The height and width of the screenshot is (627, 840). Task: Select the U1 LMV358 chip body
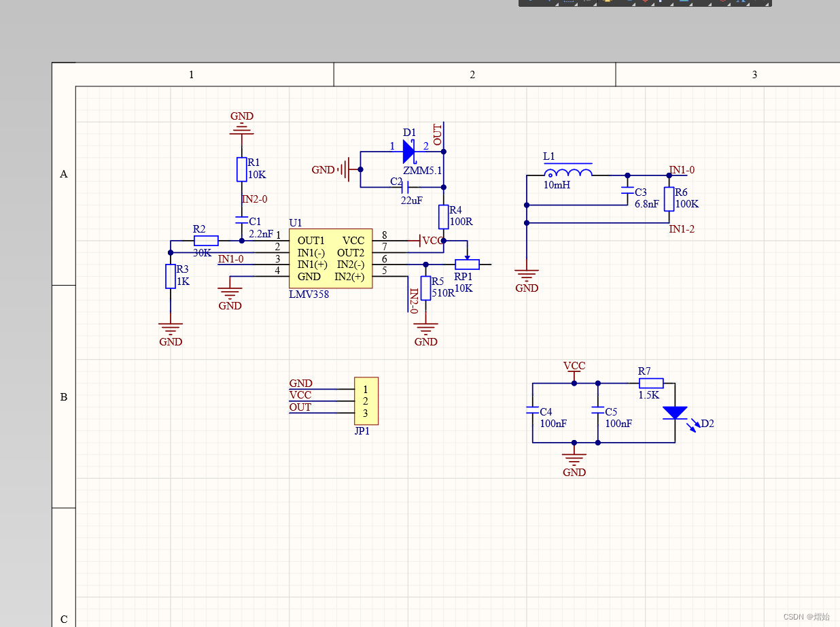click(331, 258)
